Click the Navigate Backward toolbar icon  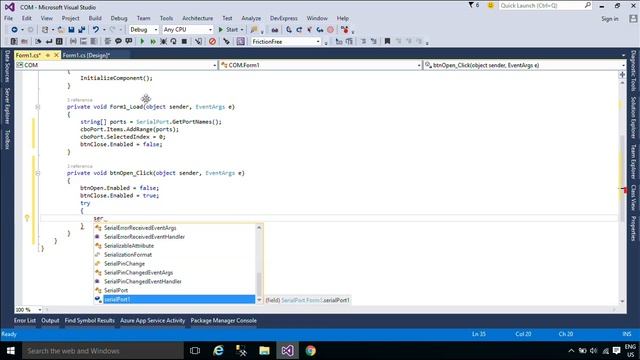[x=14, y=30]
